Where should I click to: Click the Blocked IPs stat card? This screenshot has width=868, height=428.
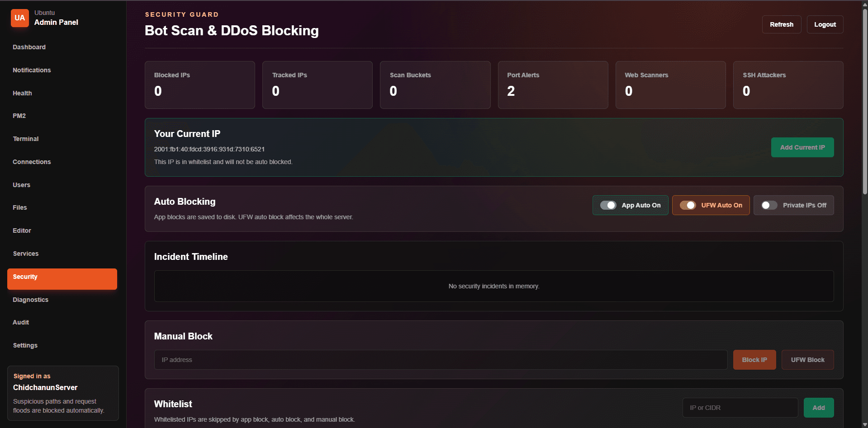point(200,85)
